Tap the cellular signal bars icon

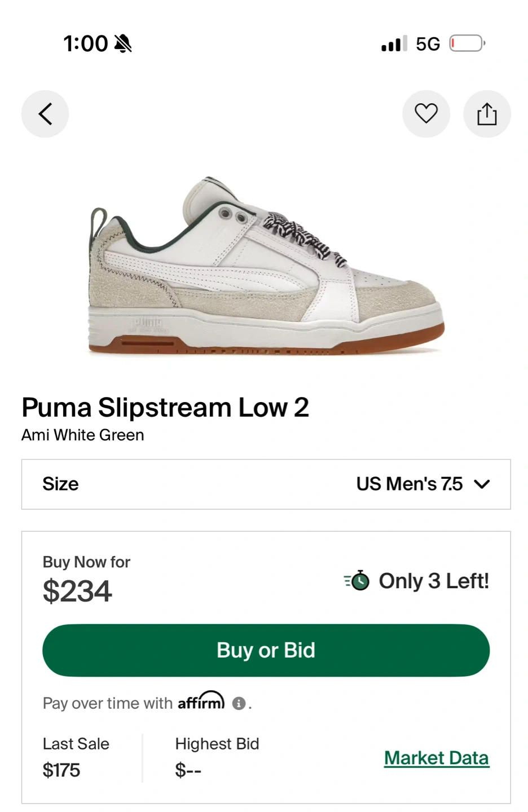pyautogui.click(x=394, y=43)
